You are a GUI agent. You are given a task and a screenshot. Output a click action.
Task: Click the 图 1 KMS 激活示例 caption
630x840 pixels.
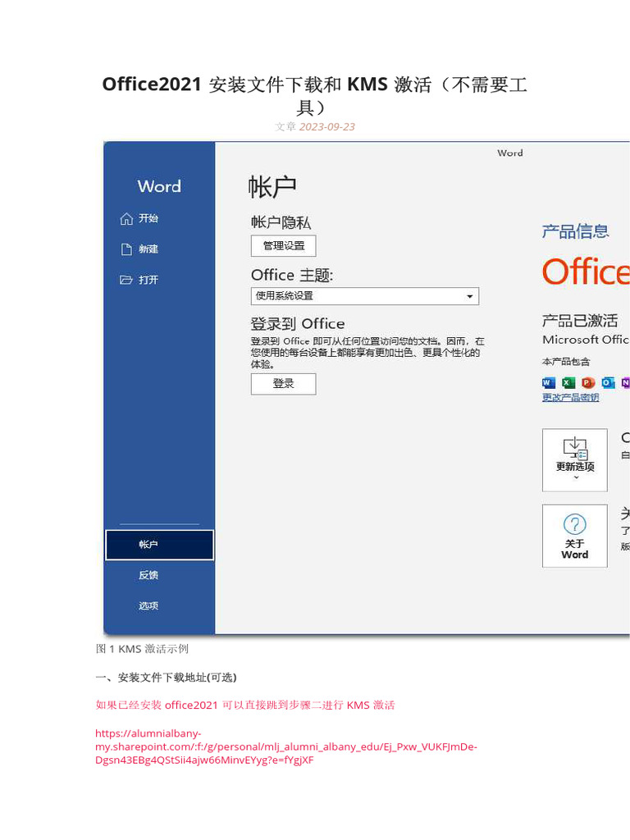click(142, 649)
